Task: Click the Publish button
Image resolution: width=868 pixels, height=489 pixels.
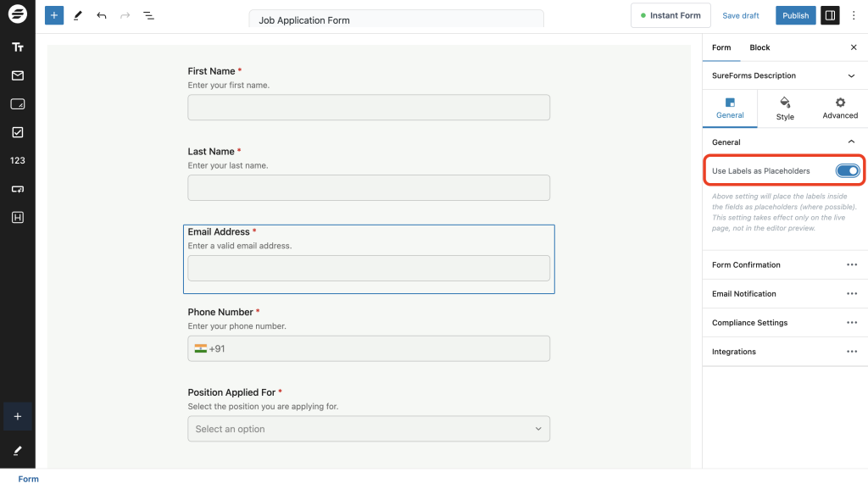Action: click(x=795, y=14)
